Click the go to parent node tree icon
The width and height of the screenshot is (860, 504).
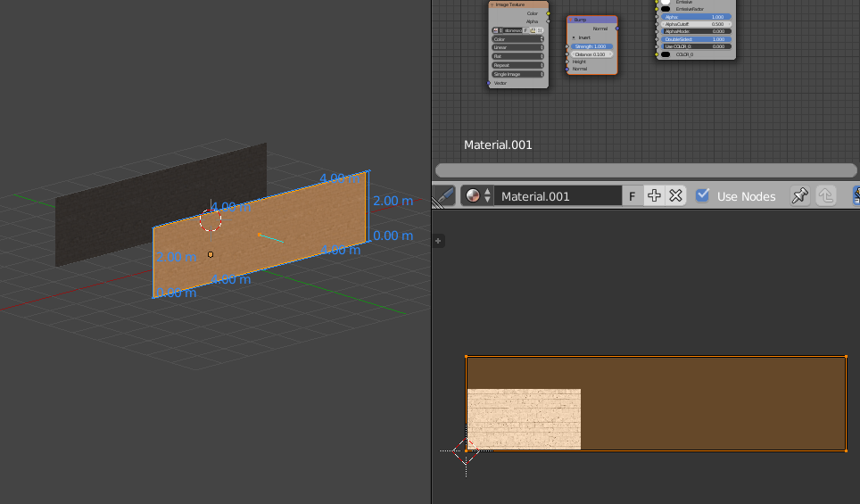826,195
